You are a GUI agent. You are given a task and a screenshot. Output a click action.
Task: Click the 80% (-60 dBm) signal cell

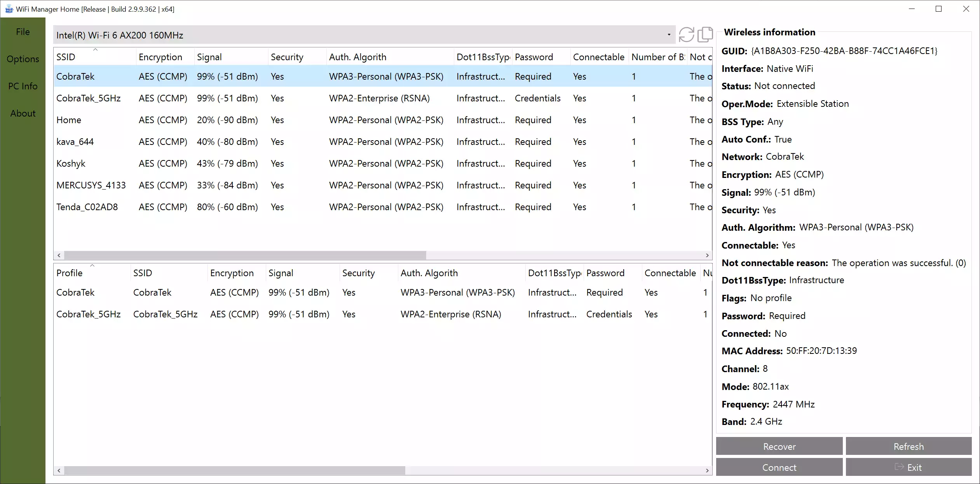coord(227,207)
